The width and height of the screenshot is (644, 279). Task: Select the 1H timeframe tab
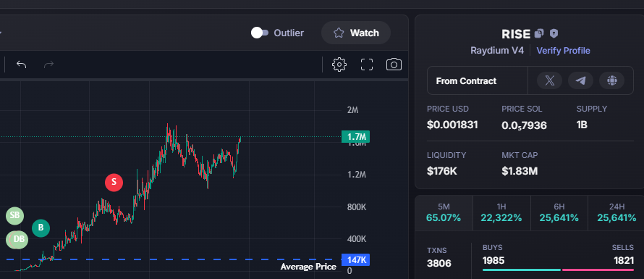tap(501, 213)
